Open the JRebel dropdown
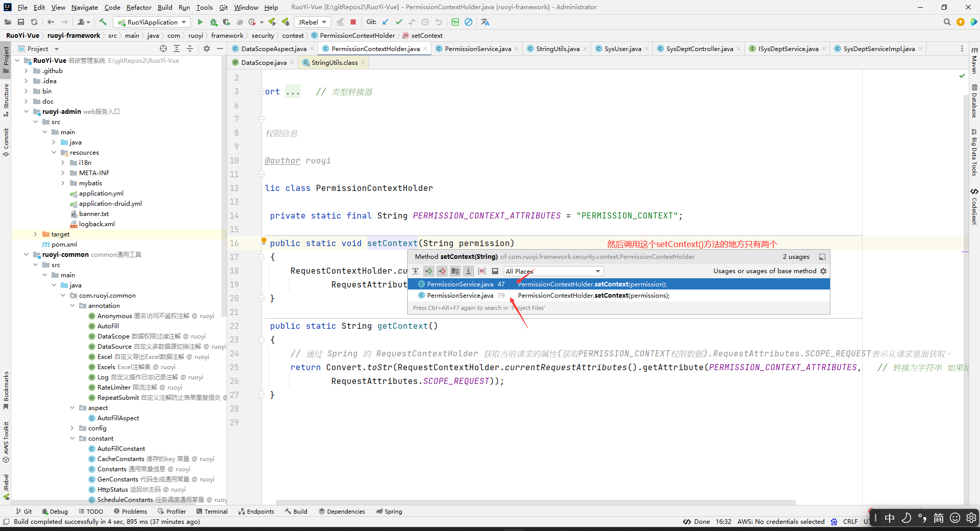The height and width of the screenshot is (531, 980). point(312,22)
